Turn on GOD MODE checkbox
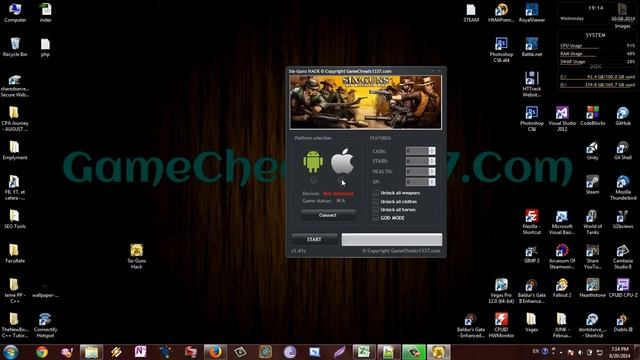The image size is (640, 360). coord(376,218)
